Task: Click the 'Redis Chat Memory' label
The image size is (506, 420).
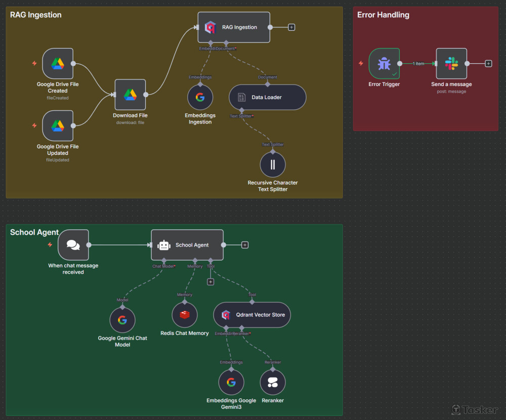Action: [185, 333]
